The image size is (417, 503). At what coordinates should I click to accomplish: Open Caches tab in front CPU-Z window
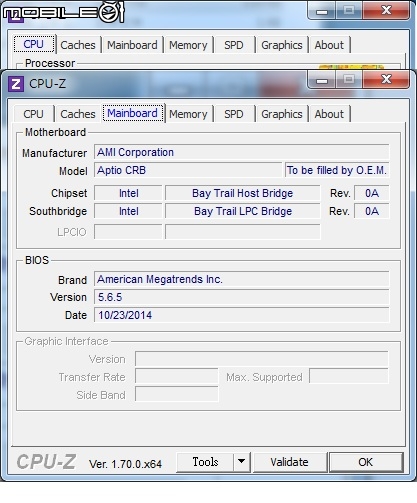click(x=78, y=114)
